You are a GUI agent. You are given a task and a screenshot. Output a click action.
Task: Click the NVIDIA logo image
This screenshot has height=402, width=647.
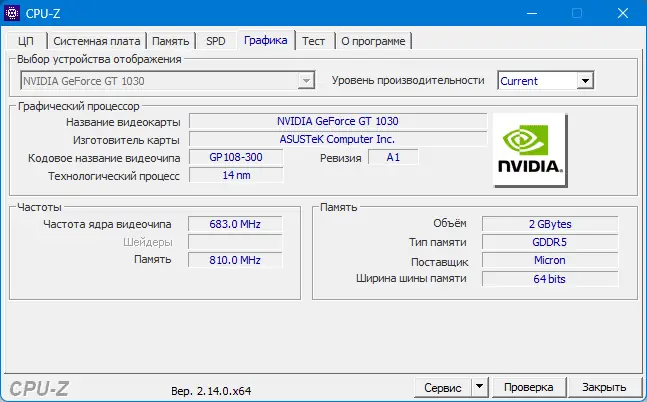530,150
